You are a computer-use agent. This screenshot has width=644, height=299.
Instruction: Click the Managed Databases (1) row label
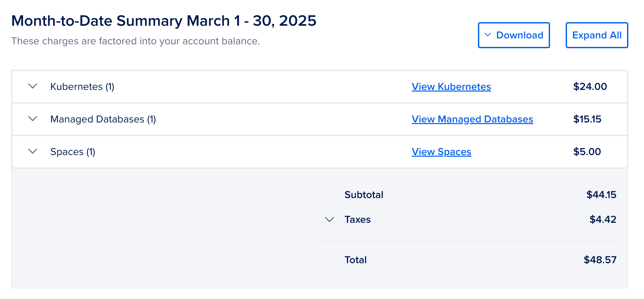tap(103, 119)
